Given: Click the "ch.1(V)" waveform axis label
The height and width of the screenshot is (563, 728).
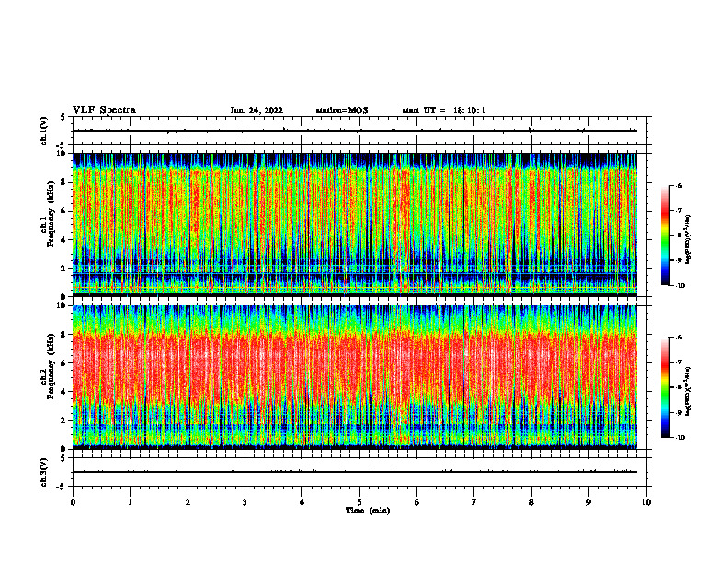Looking at the screenshot, I should pyautogui.click(x=44, y=131).
